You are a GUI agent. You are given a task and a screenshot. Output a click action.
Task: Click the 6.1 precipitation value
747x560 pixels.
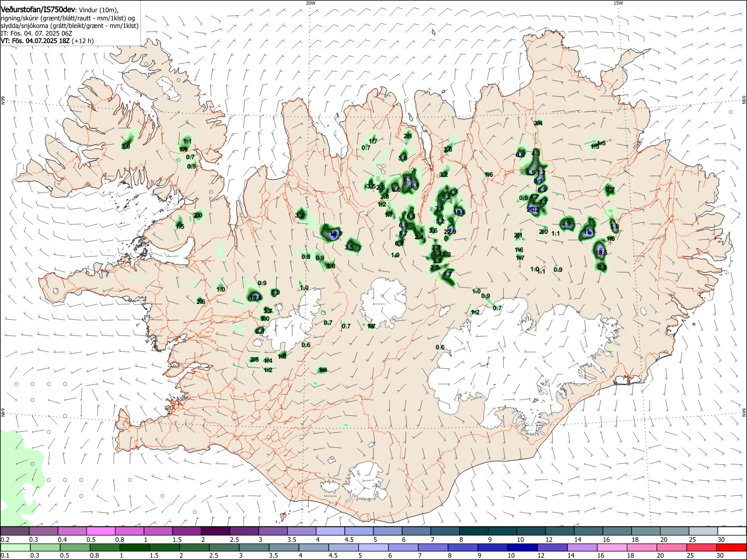click(408, 180)
